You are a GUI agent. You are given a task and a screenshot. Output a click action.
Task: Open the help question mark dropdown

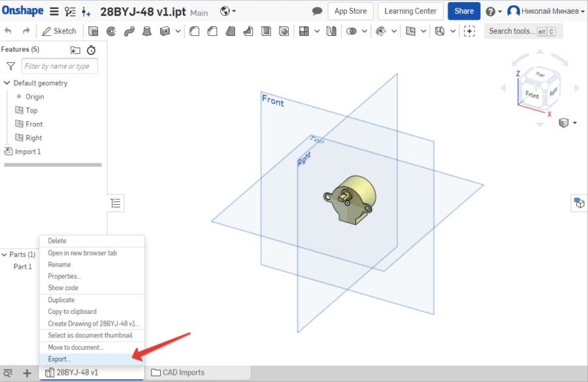[493, 12]
